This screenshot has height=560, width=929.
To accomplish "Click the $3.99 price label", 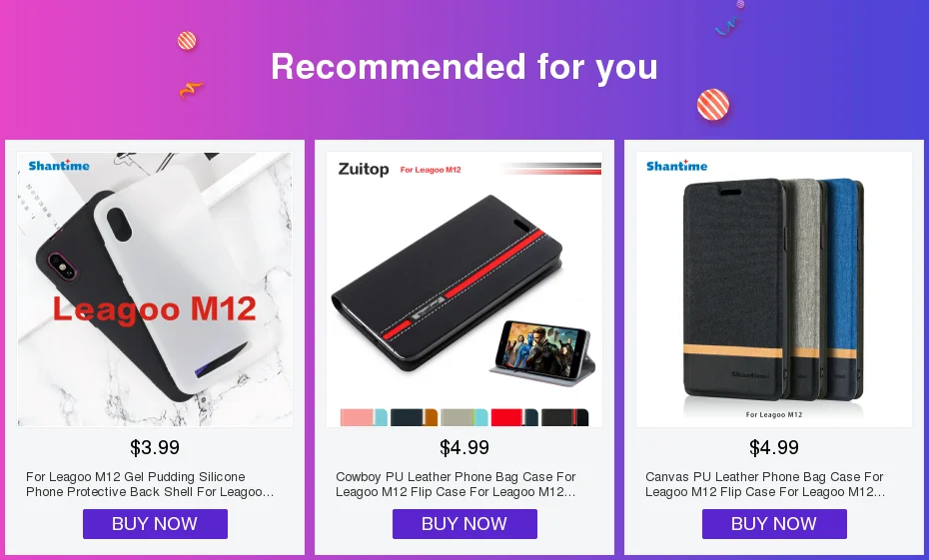I will click(x=155, y=447).
